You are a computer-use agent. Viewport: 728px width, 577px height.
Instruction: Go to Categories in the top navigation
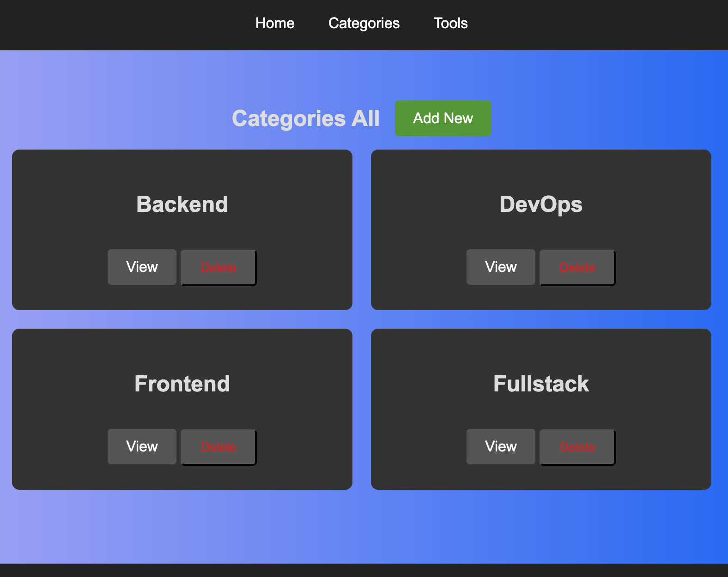point(364,23)
